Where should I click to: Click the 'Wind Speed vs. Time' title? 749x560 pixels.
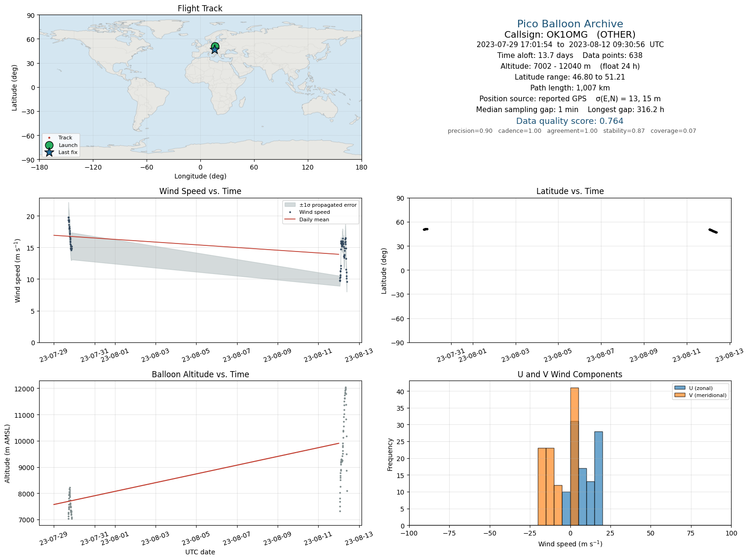click(200, 191)
